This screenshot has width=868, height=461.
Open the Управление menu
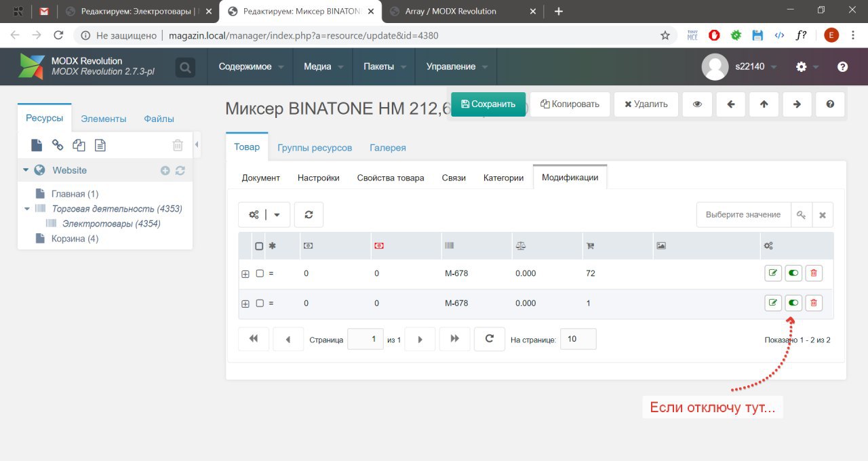456,66
